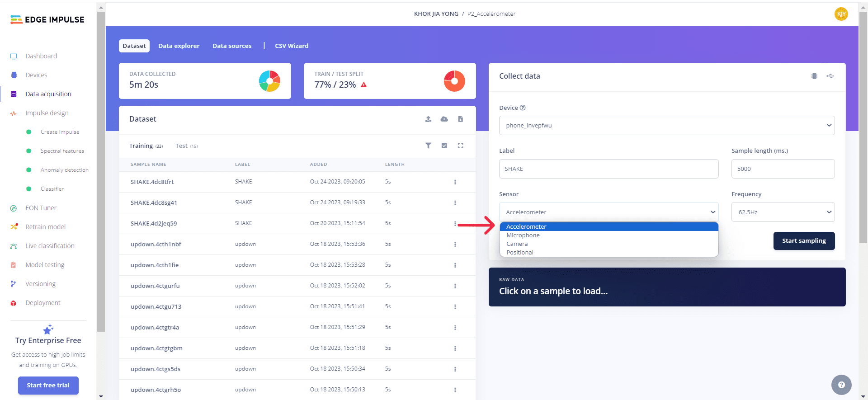Click the Label input field containing SHAKE
This screenshot has height=400, width=868.
[609, 169]
